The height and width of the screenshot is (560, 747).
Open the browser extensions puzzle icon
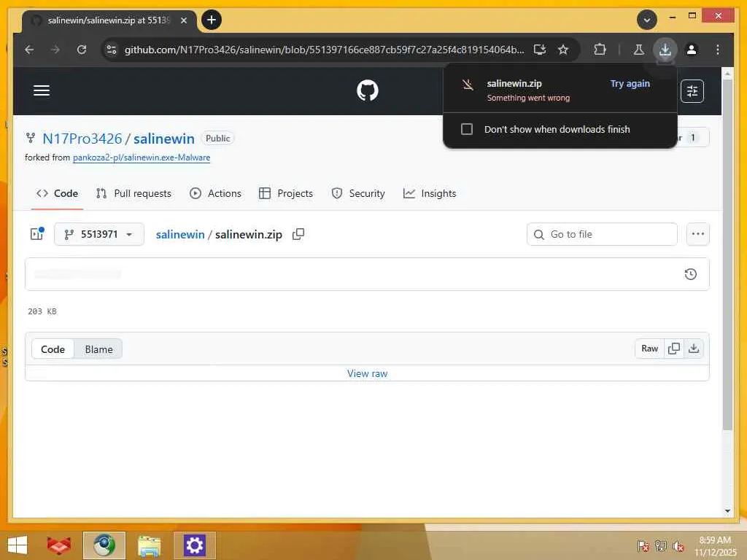(600, 50)
